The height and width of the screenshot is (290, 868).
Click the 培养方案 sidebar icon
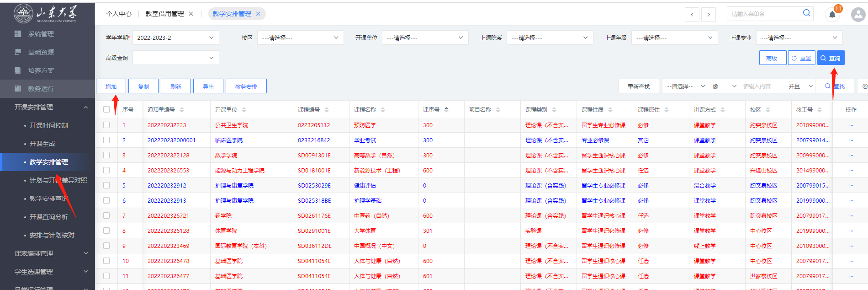tap(18, 70)
